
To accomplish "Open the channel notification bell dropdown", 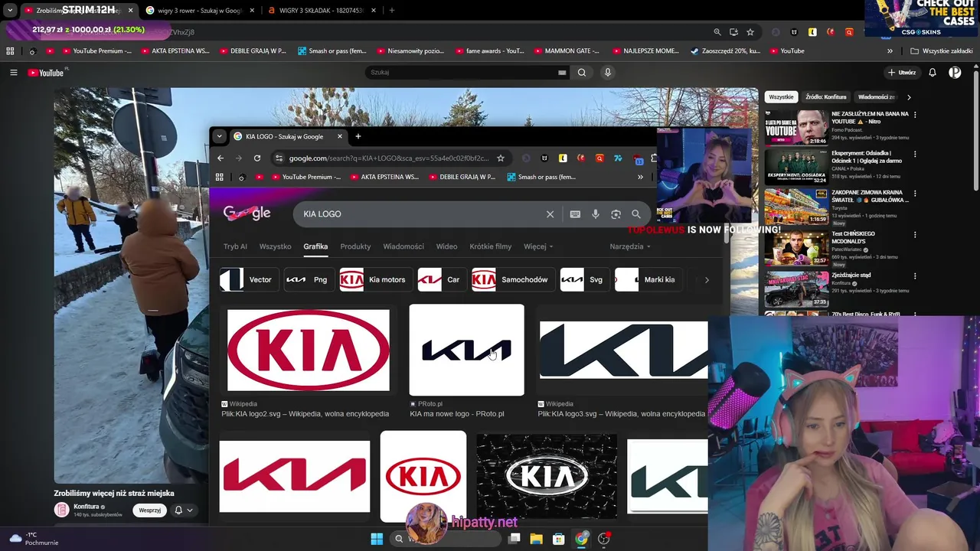I will (x=183, y=510).
